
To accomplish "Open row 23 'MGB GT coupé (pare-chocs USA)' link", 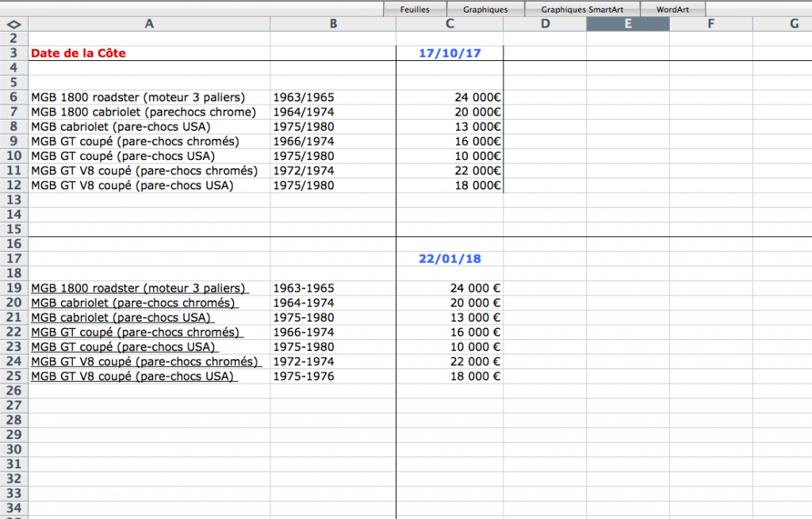I will pos(124,347).
